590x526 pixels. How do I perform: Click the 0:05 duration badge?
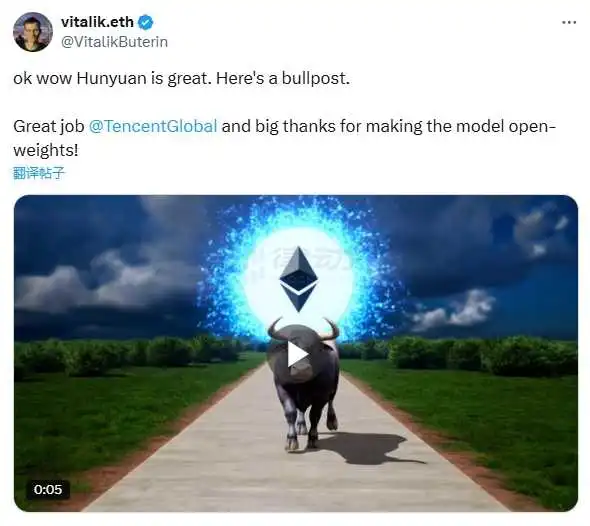pyautogui.click(x=48, y=490)
